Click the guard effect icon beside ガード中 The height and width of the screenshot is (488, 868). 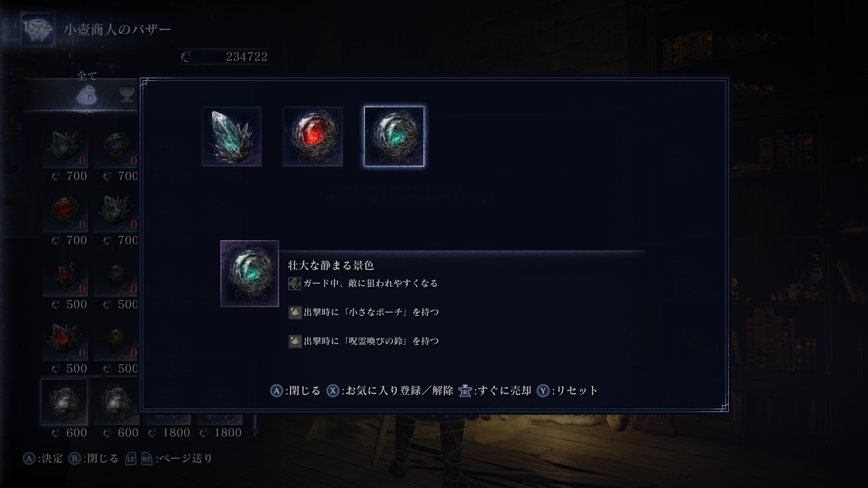point(295,284)
